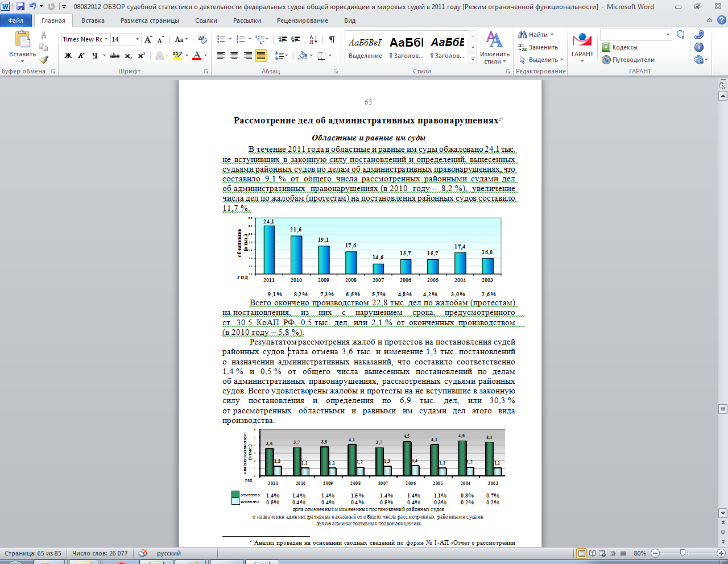
Task: Open the Times New Roman font name dropdown
Action: 105,39
